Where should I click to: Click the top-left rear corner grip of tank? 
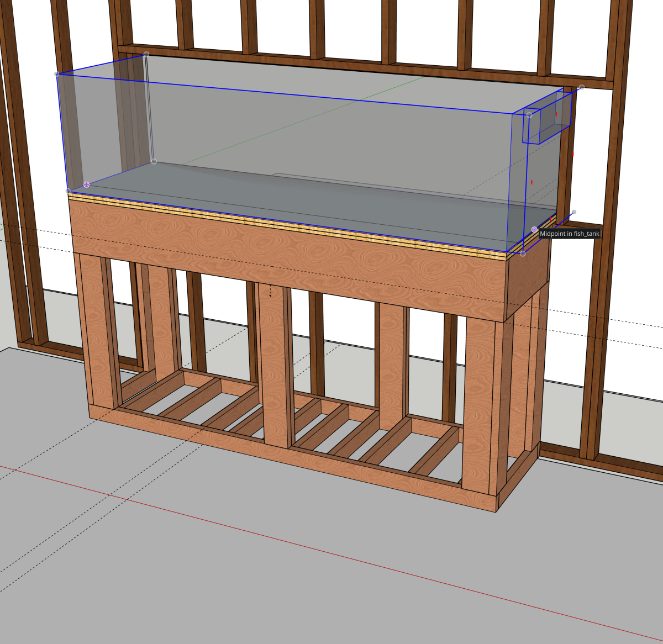pos(146,54)
